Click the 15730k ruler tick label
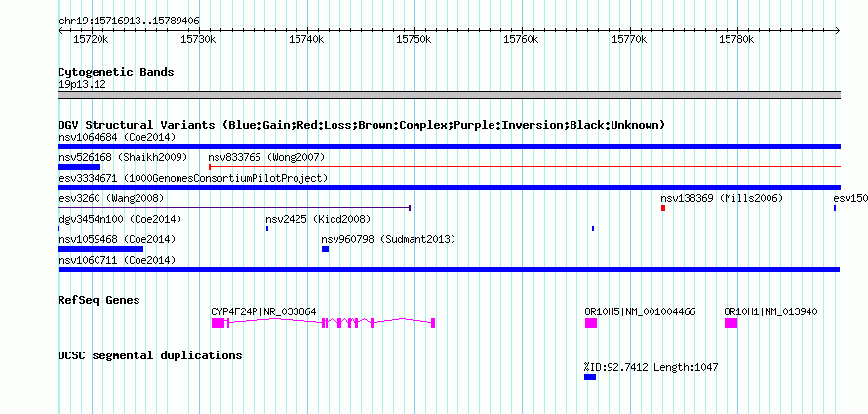 [199, 40]
